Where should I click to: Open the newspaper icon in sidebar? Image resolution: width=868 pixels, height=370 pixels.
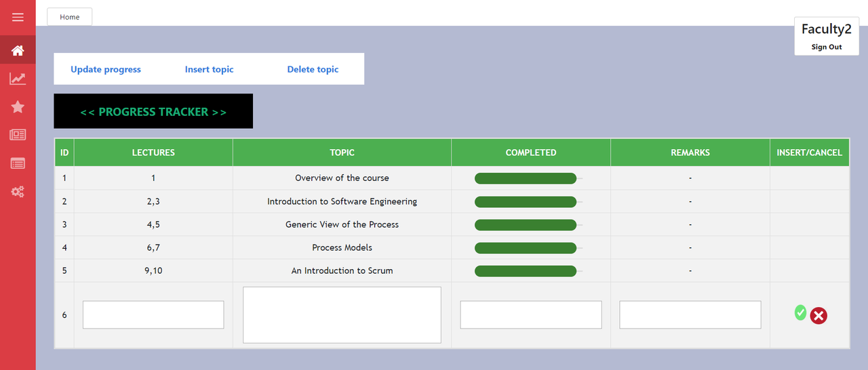tap(18, 135)
